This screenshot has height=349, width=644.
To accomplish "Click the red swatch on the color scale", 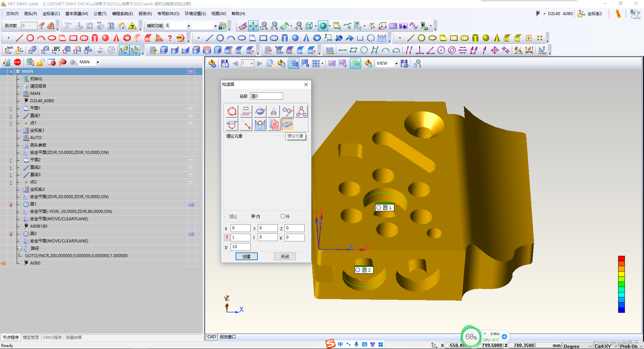I will (622, 258).
